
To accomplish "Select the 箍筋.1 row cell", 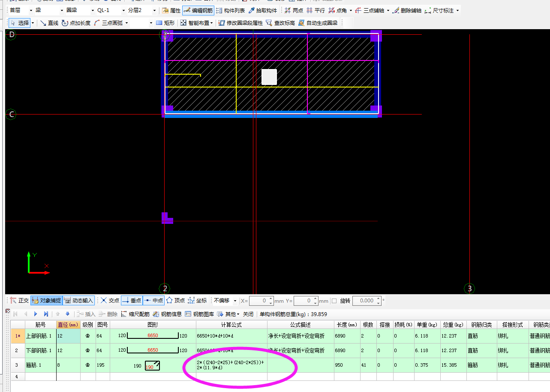I will pos(41,365).
